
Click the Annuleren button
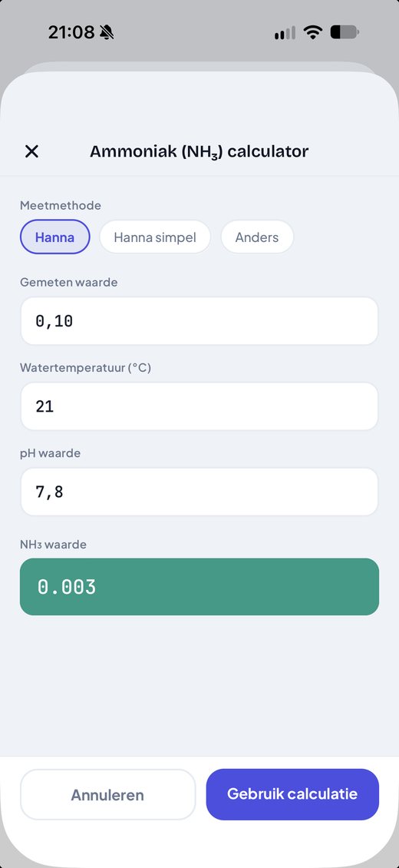point(107,794)
